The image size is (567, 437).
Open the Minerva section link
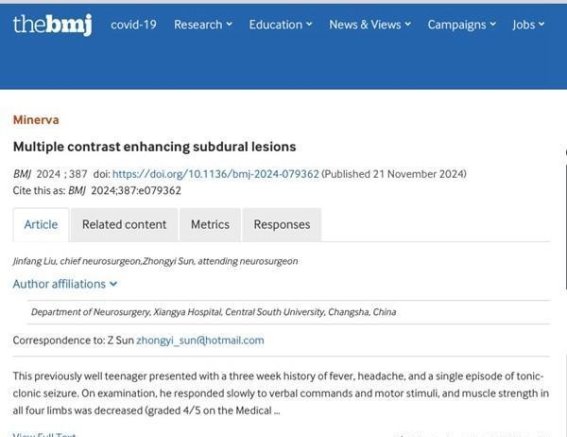(36, 120)
